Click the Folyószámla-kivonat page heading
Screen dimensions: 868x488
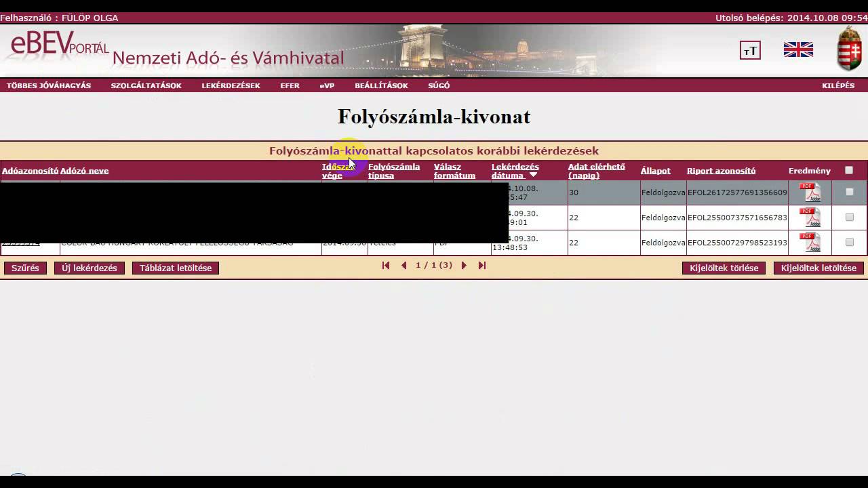coord(434,117)
